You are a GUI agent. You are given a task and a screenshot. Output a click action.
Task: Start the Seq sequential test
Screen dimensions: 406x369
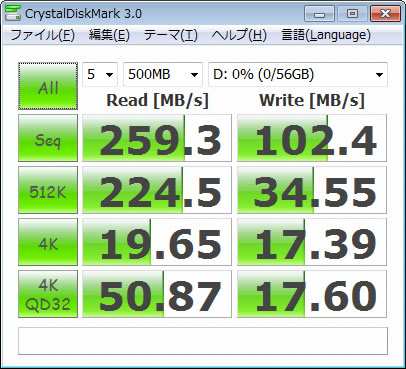pyautogui.click(x=48, y=138)
